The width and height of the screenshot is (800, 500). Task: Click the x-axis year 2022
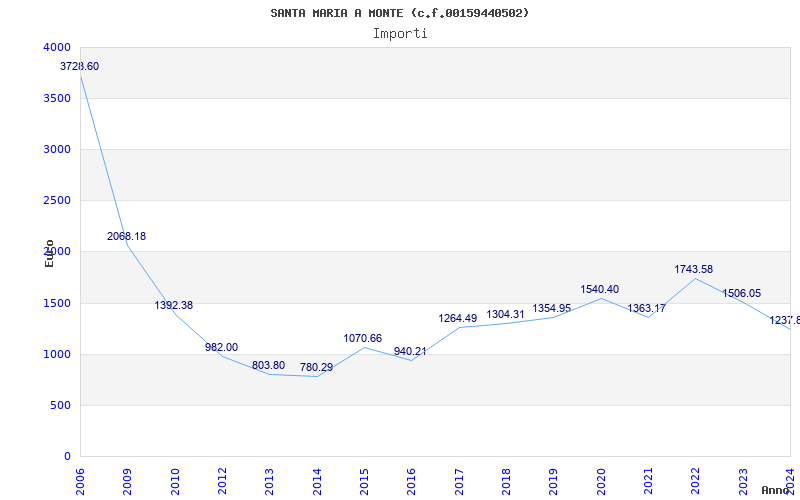point(696,481)
